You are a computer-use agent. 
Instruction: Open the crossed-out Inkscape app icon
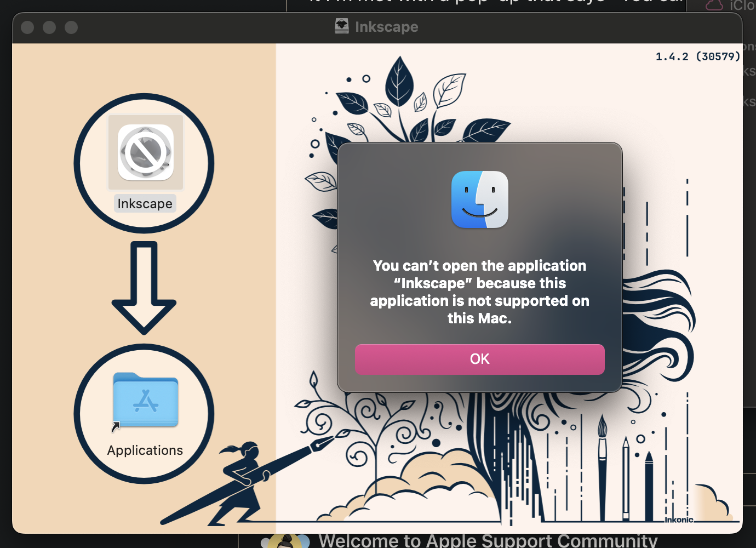145,152
